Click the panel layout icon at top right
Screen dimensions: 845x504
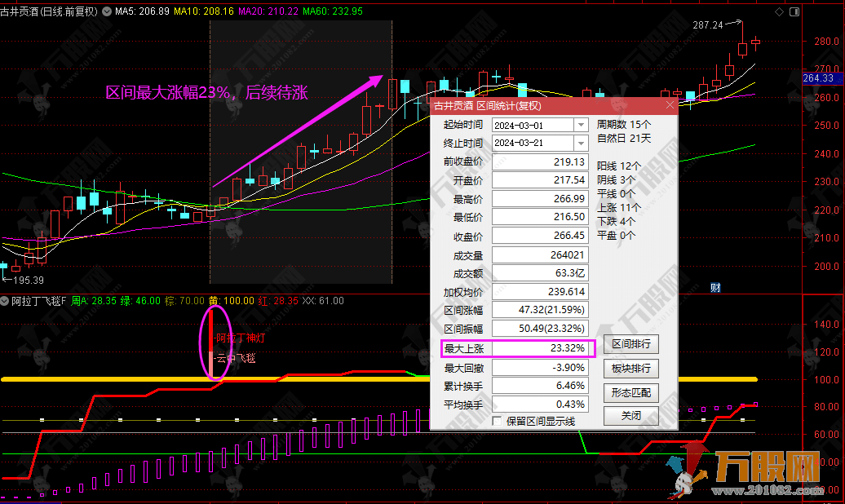[794, 12]
